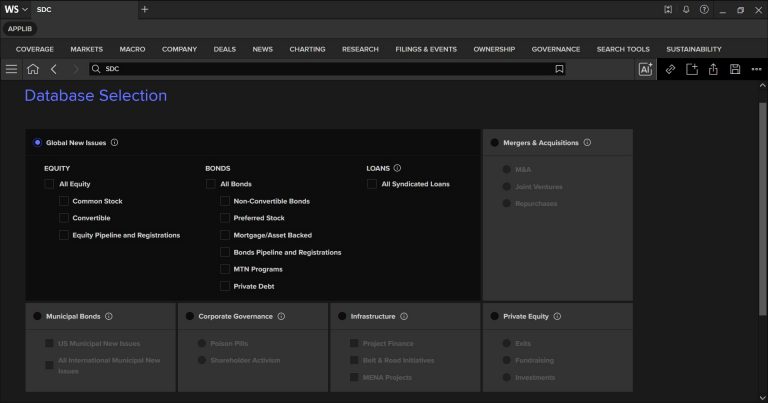
Task: Open the SEARCH TOOLS menu
Action: tap(622, 48)
